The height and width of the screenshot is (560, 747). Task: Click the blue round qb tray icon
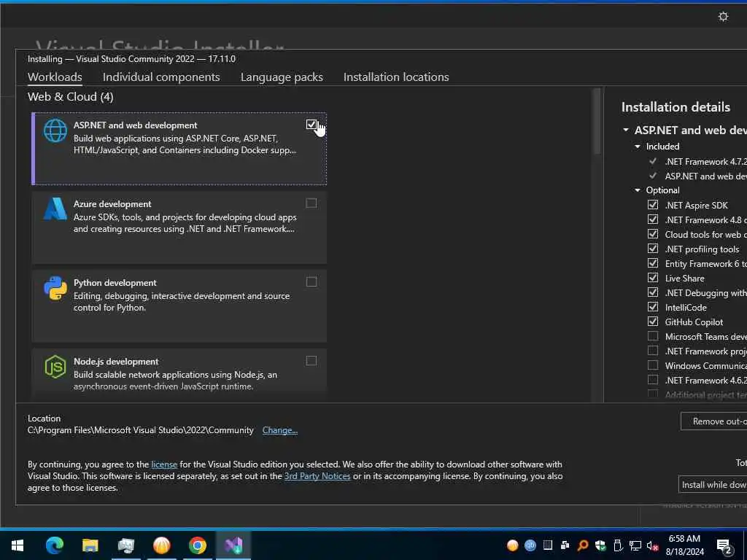[530, 545]
